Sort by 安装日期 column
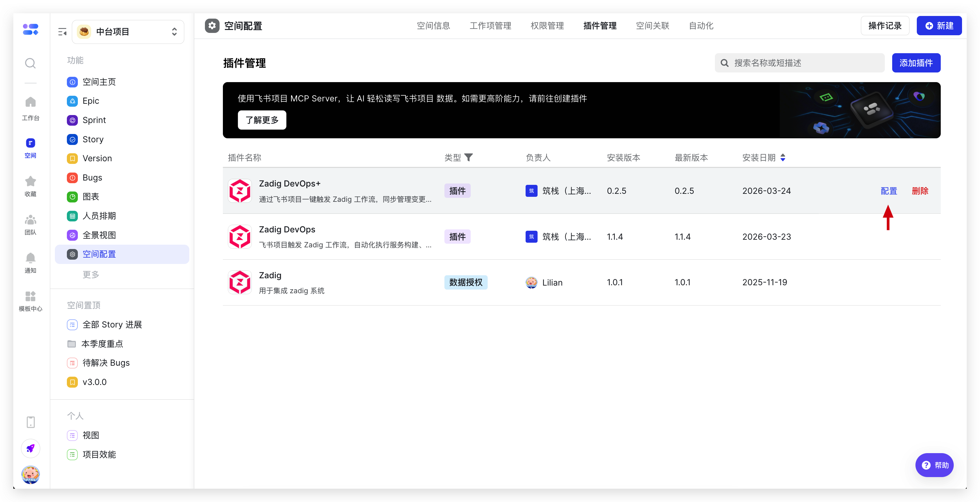 (782, 158)
